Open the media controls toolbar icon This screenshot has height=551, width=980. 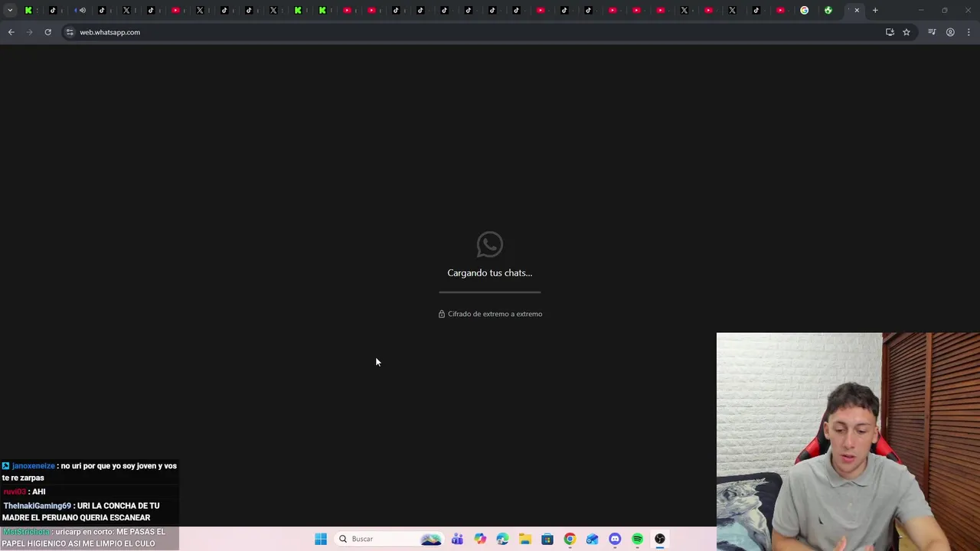point(932,32)
